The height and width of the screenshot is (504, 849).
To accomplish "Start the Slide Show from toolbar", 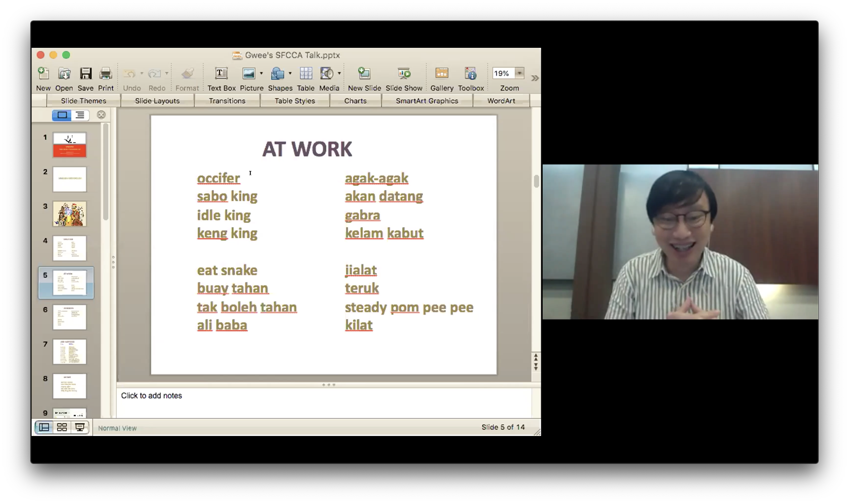I will point(404,73).
